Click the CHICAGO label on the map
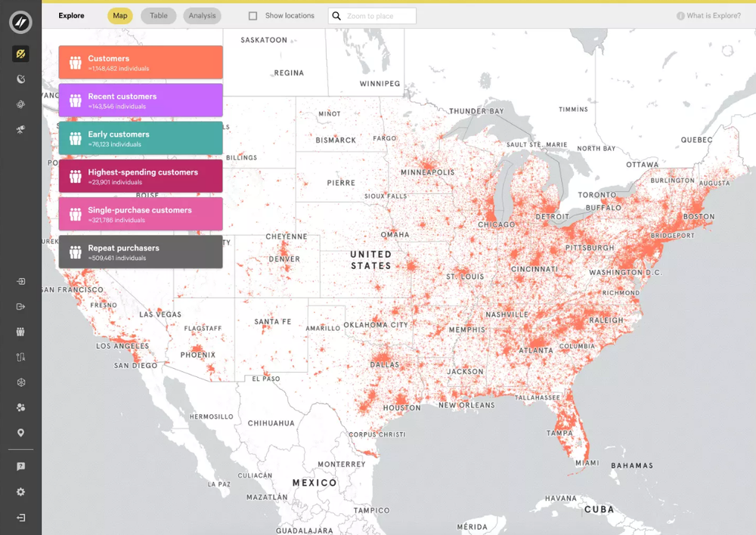 (496, 224)
